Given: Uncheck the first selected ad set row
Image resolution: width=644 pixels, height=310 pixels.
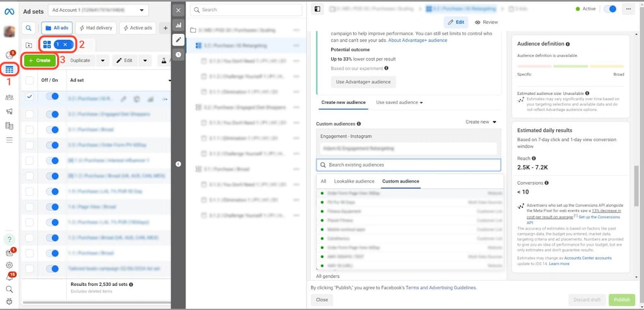Looking at the screenshot, I should click(x=29, y=97).
